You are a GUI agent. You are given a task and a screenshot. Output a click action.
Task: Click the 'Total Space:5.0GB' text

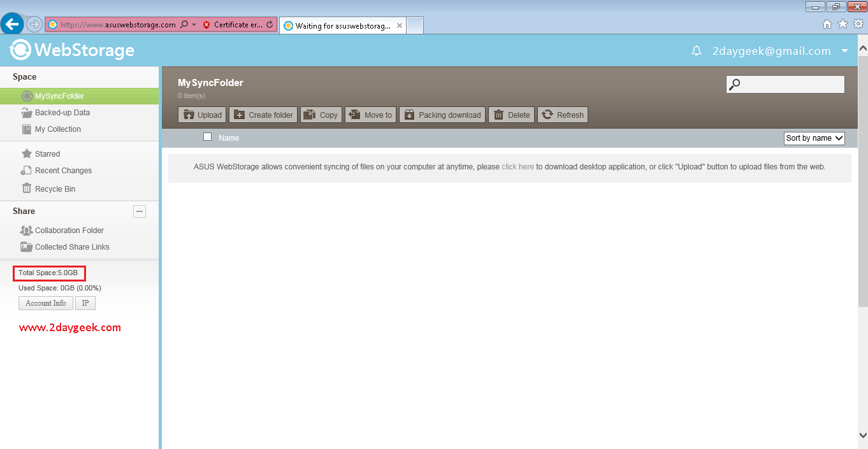(48, 273)
